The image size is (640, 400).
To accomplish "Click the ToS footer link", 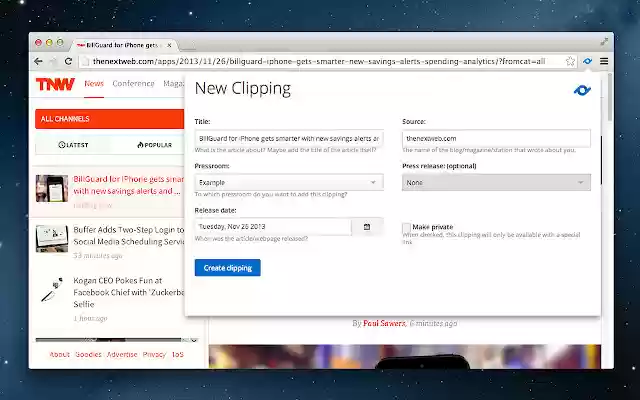I will 178,354.
